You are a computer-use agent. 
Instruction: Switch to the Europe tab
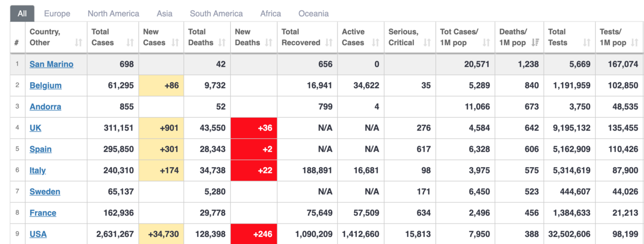[57, 13]
